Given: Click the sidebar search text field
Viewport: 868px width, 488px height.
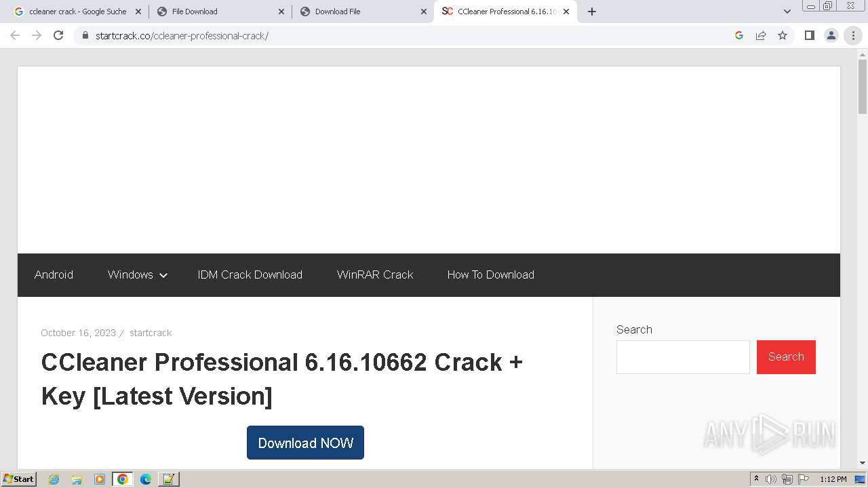Looking at the screenshot, I should point(683,357).
